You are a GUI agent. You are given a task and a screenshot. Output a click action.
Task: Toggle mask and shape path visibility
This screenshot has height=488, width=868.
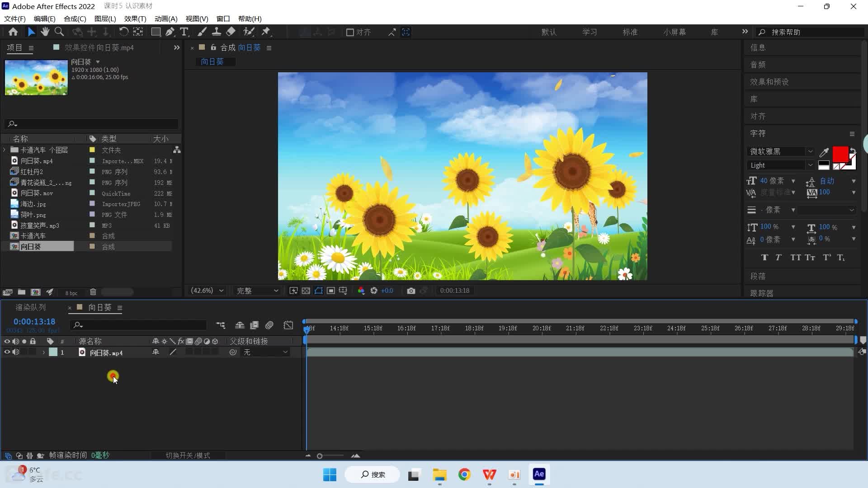tap(319, 291)
